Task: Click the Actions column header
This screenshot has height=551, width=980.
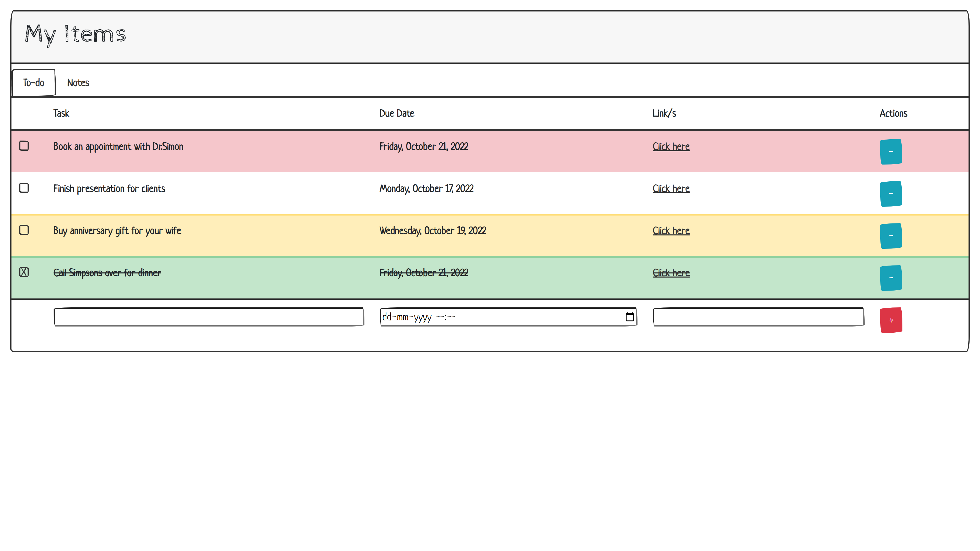Action: [893, 113]
